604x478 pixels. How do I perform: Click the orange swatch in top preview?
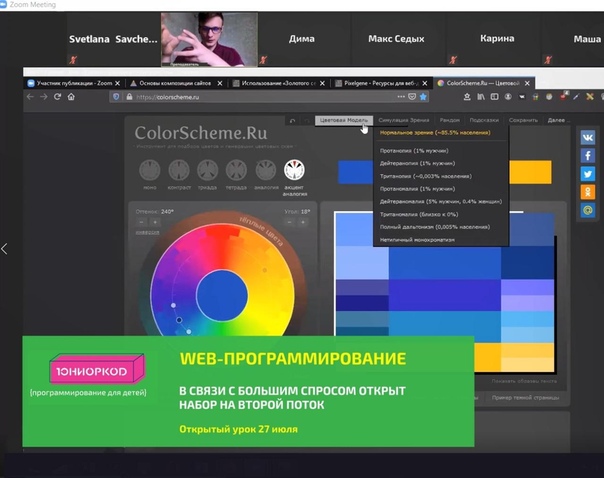point(530,172)
